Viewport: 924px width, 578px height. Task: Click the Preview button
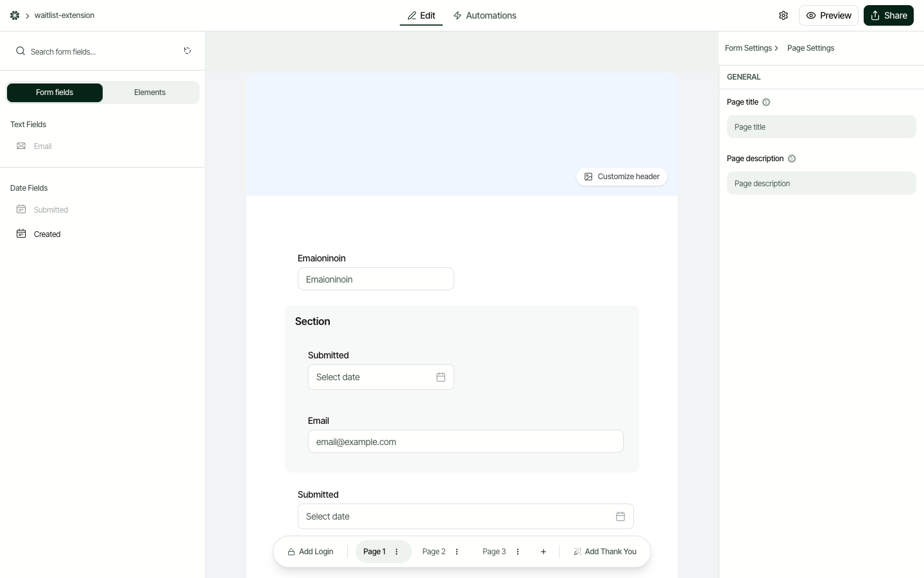coord(828,15)
